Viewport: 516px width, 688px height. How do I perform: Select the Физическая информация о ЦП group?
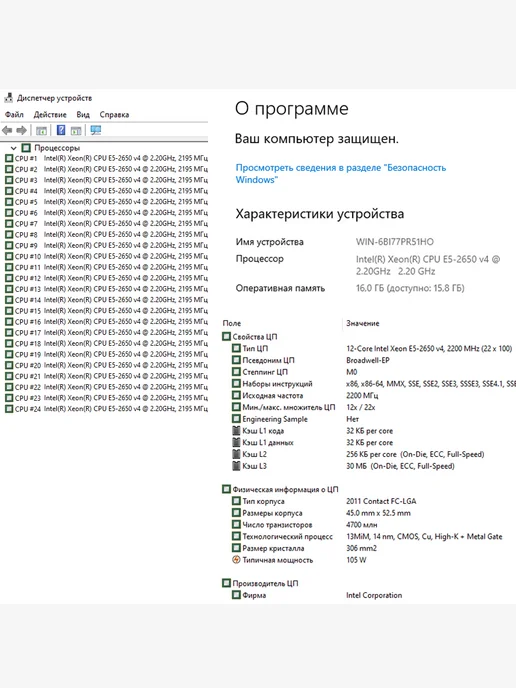280,489
